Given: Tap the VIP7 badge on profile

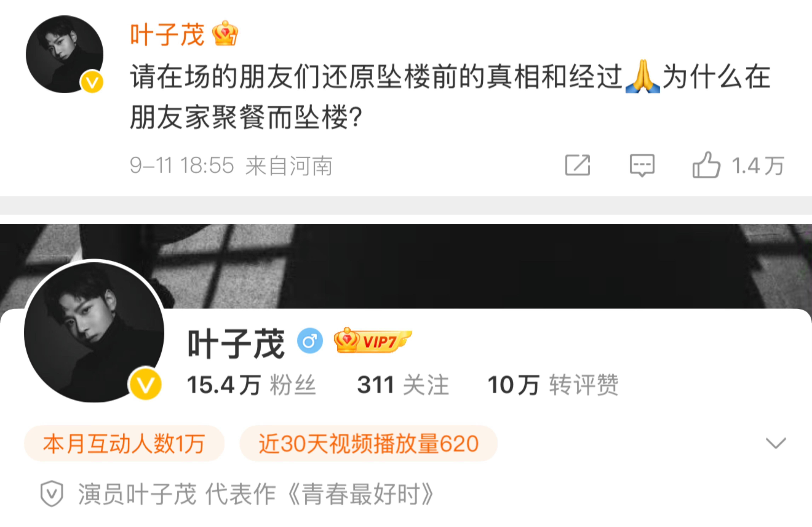Looking at the screenshot, I should pos(373,340).
